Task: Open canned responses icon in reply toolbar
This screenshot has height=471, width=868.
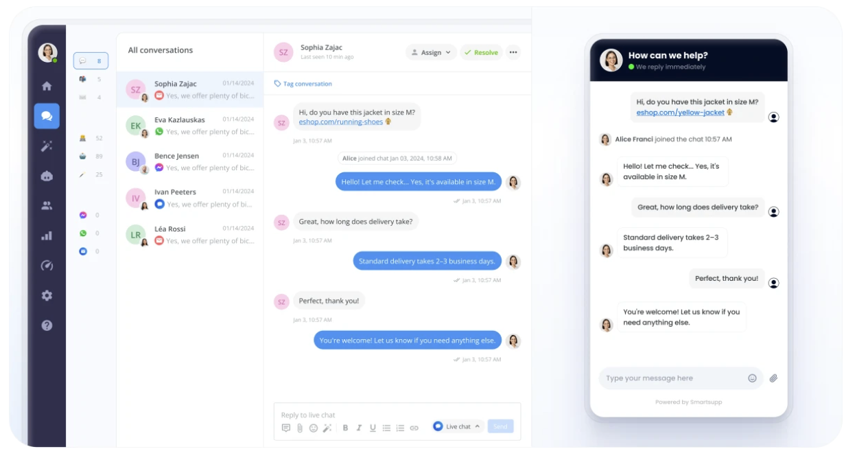Action: tap(286, 428)
